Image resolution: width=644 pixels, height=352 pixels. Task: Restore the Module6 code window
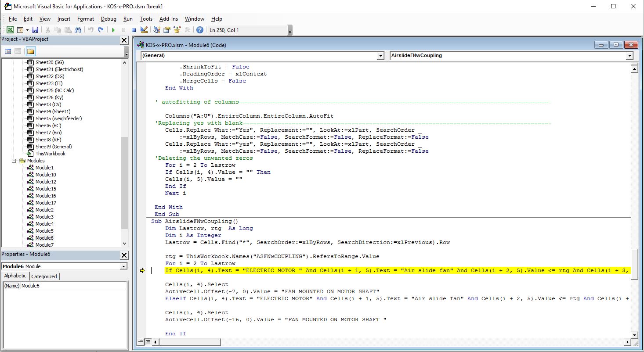(616, 45)
